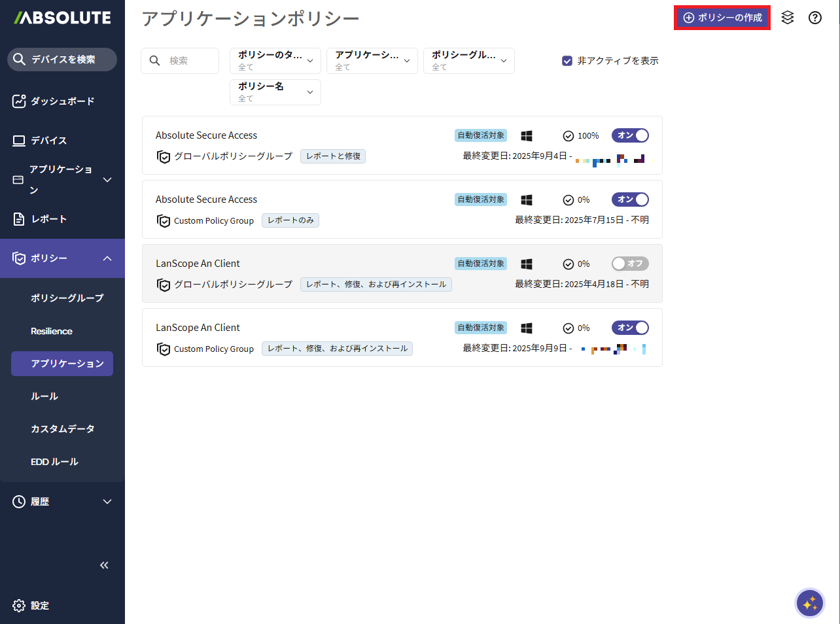Enable the LanScope An Client オフ toggle
Viewport: 840px width, 624px height.
click(630, 264)
